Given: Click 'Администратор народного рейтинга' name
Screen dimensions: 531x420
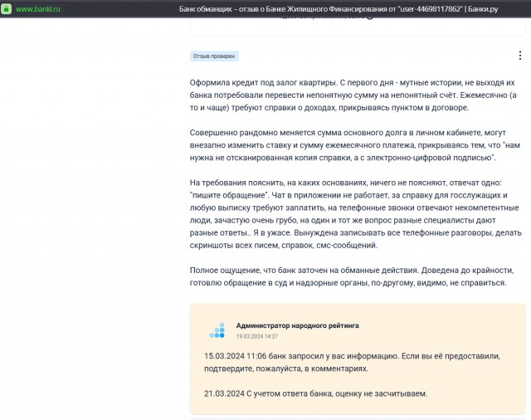Looking at the screenshot, I should [x=297, y=325].
